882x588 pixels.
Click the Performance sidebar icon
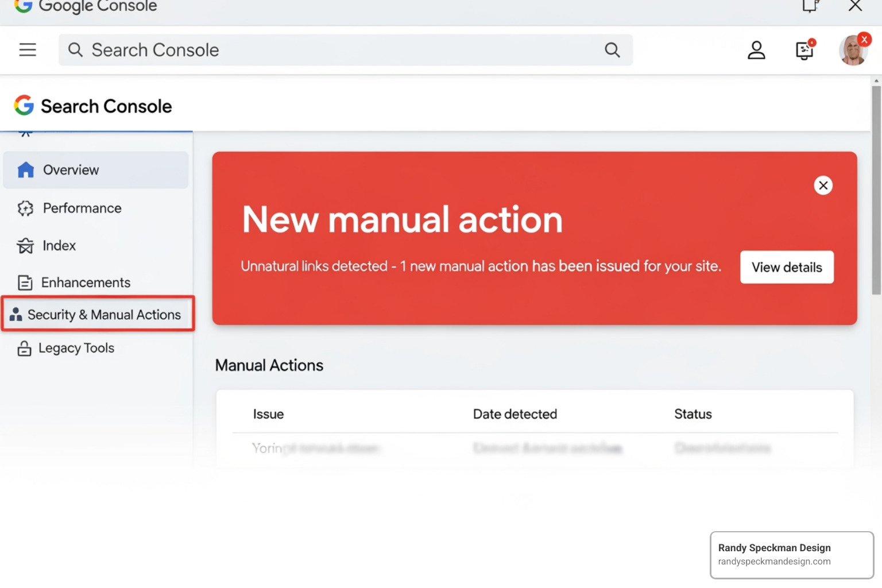point(25,208)
